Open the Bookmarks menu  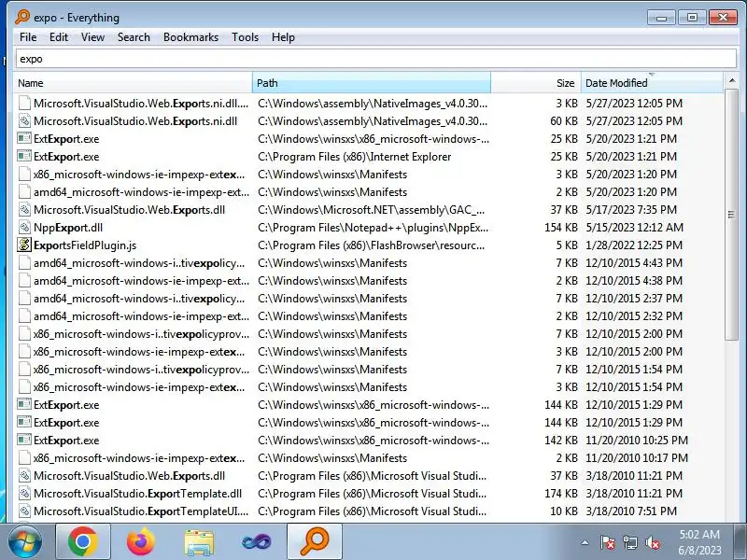(190, 37)
